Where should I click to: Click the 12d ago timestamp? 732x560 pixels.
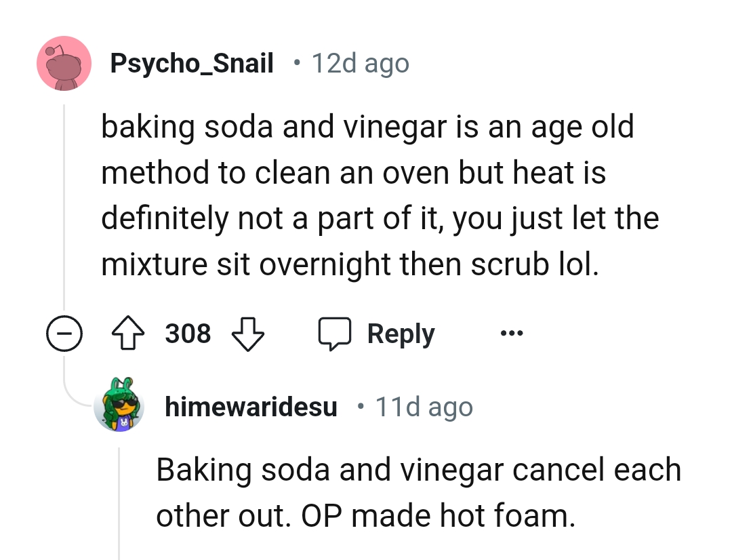tap(359, 62)
